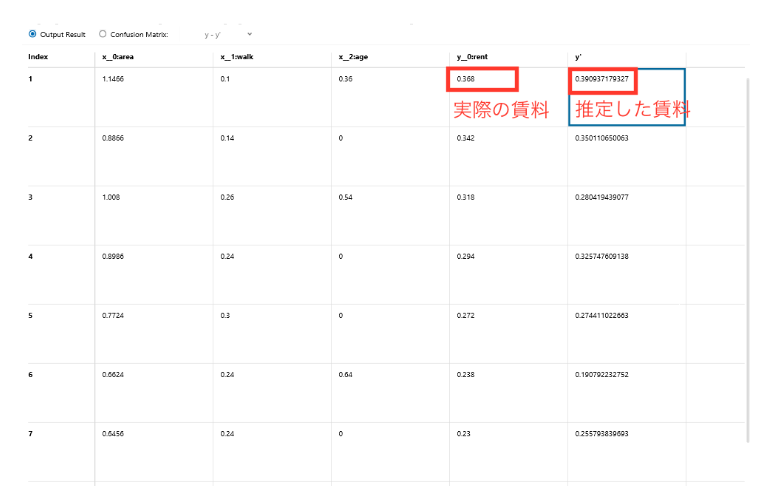Select rent value 0.368 in row 1
This screenshot has height=486, width=778.
pyautogui.click(x=466, y=79)
